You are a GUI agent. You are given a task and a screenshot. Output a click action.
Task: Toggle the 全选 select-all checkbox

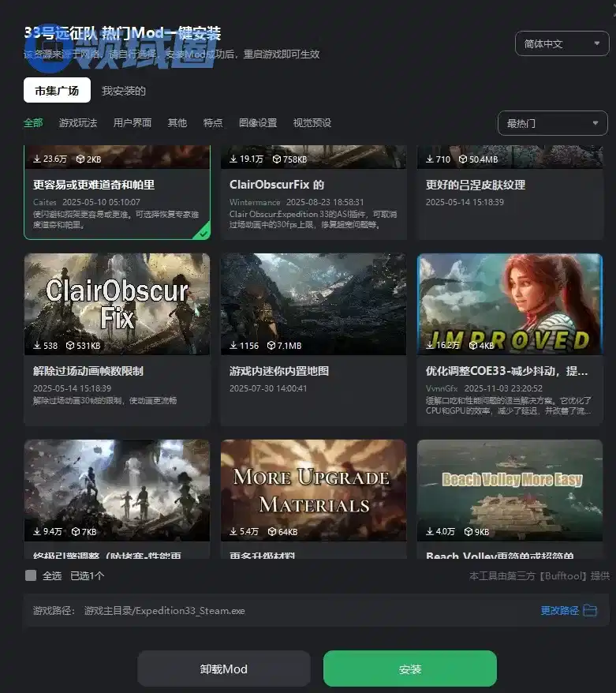click(x=31, y=575)
